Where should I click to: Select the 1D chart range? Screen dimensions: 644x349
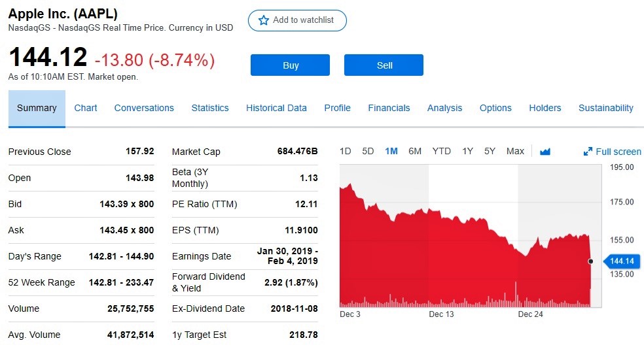pos(346,151)
